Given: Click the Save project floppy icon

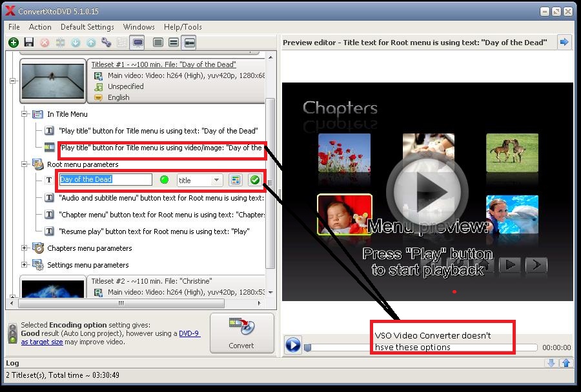Looking at the screenshot, I should pos(29,42).
